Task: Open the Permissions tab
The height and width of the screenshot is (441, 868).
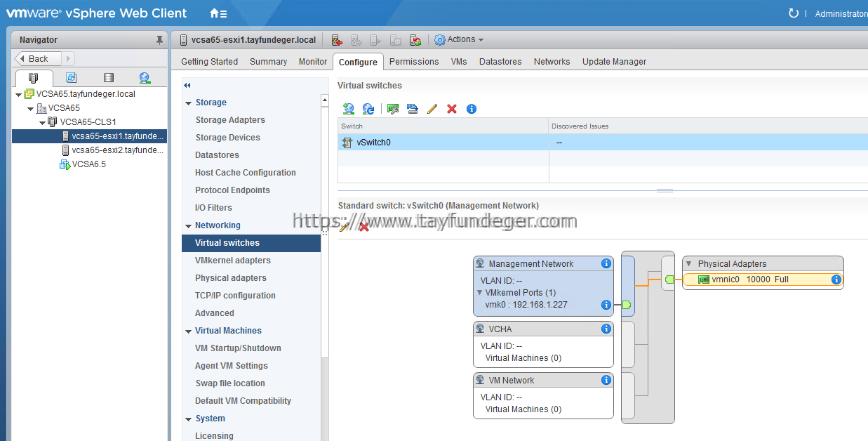Action: coord(414,62)
